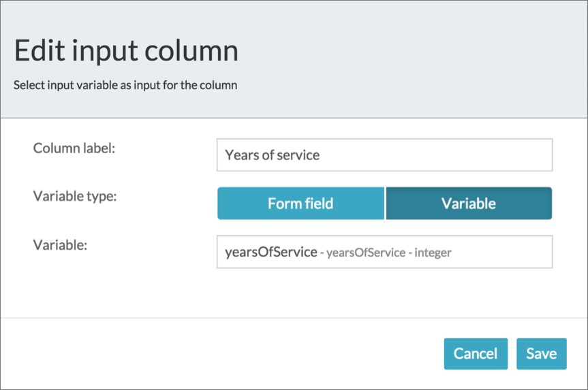Viewport: 588px width, 390px height.
Task: Save the input column changes
Action: click(x=541, y=354)
